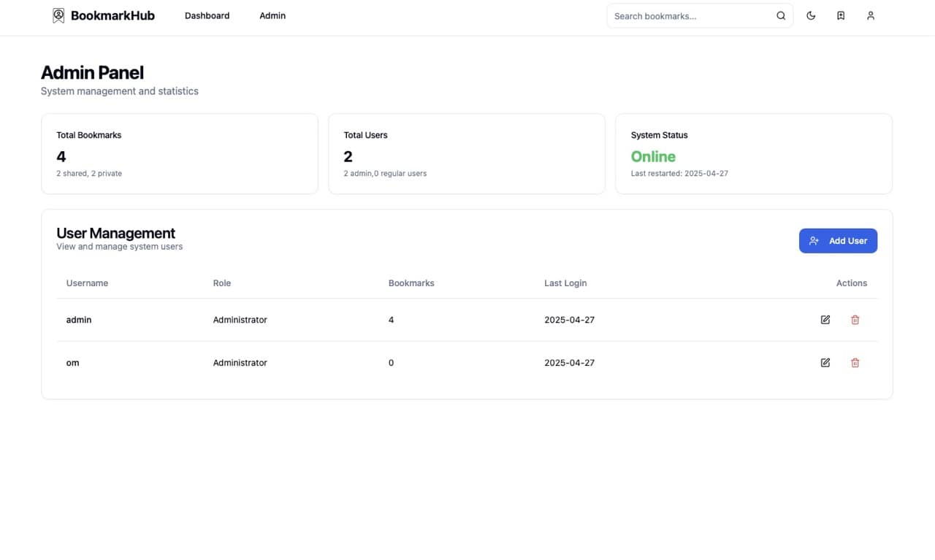The image size is (935, 560).
Task: Edit the om user with the pencil icon
Action: coord(825,363)
